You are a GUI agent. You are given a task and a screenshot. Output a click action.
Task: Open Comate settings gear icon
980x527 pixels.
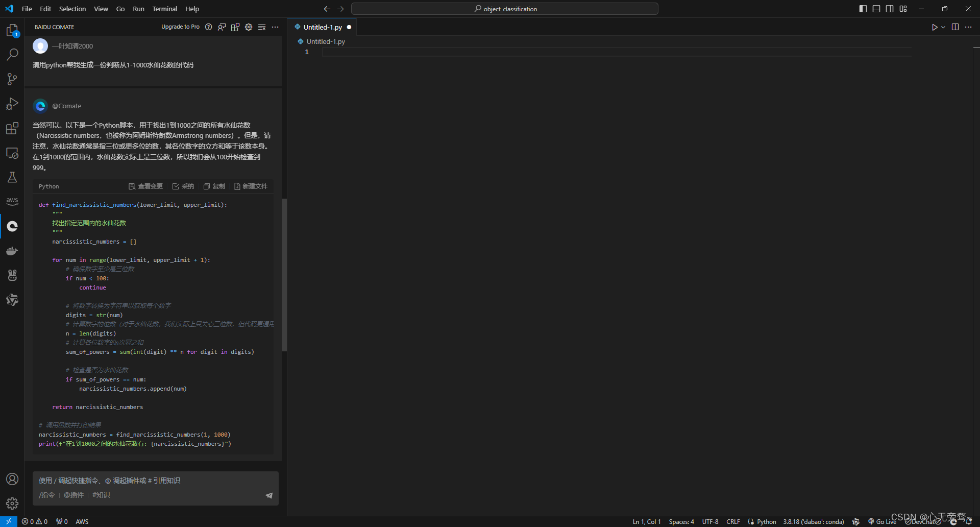249,27
